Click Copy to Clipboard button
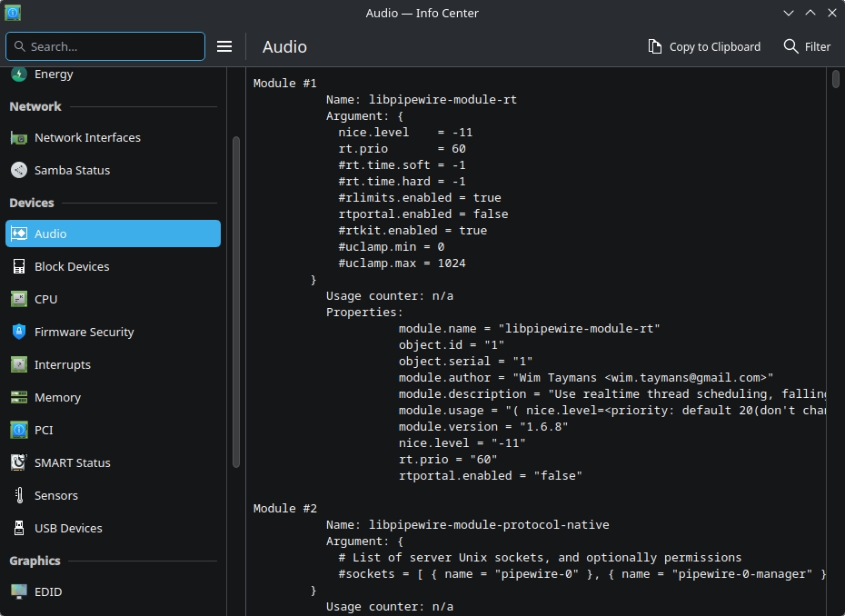Image resolution: width=845 pixels, height=616 pixels. (704, 47)
